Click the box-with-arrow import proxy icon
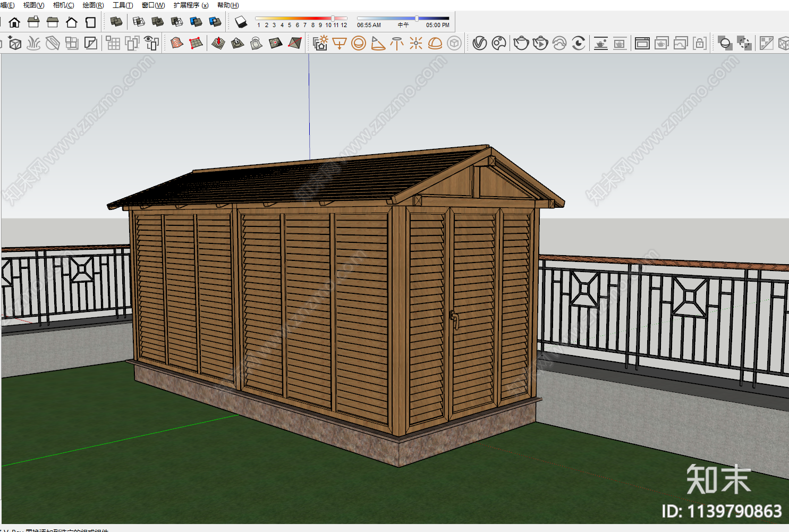This screenshot has height=532, width=789. click(x=14, y=43)
